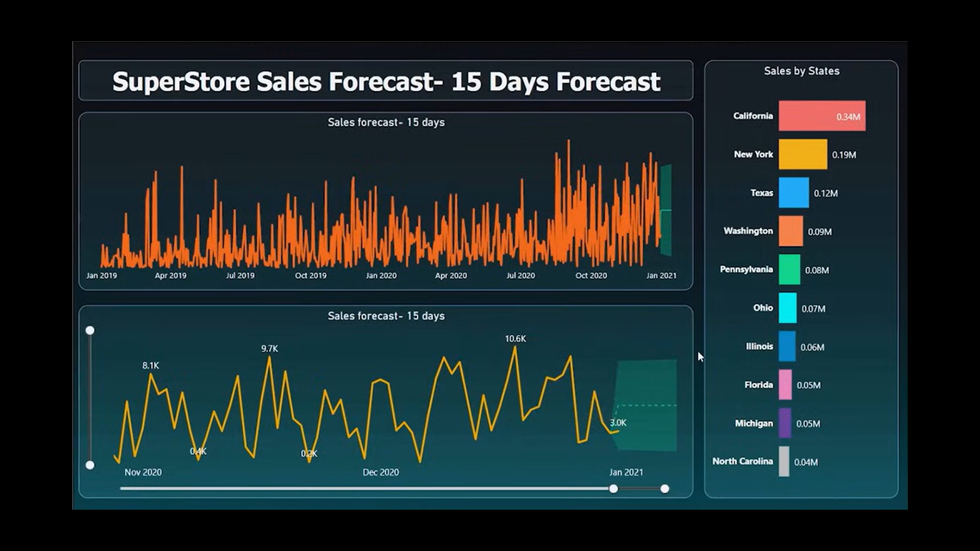Click the Pennsylvania green bar
This screenshot has width=980, height=551.
tap(789, 269)
